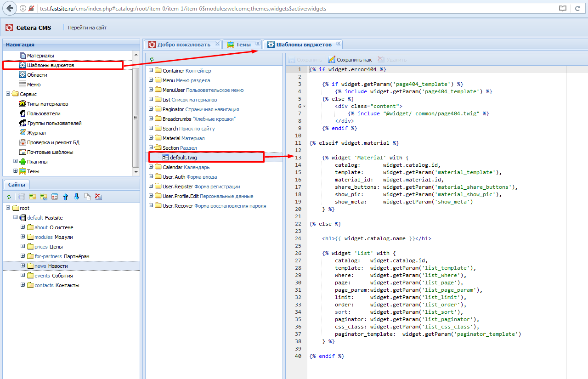Select Search Поиск по сайту folder
The image size is (588, 379).
[x=189, y=129]
